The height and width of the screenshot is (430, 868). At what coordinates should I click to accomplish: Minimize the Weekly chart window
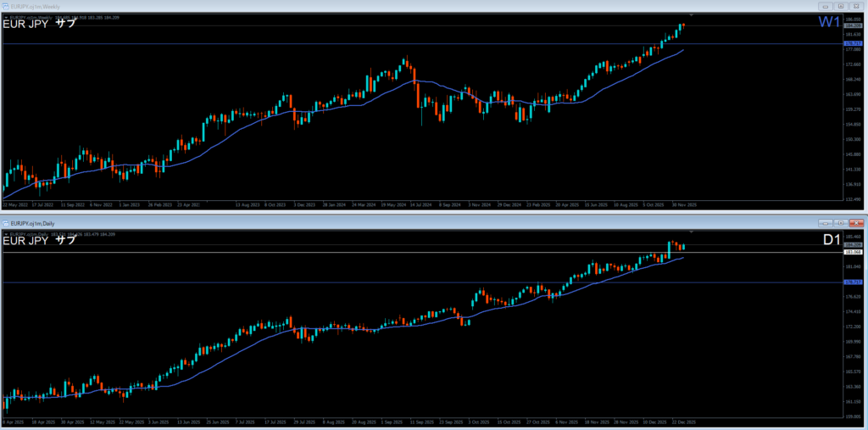[x=825, y=6]
